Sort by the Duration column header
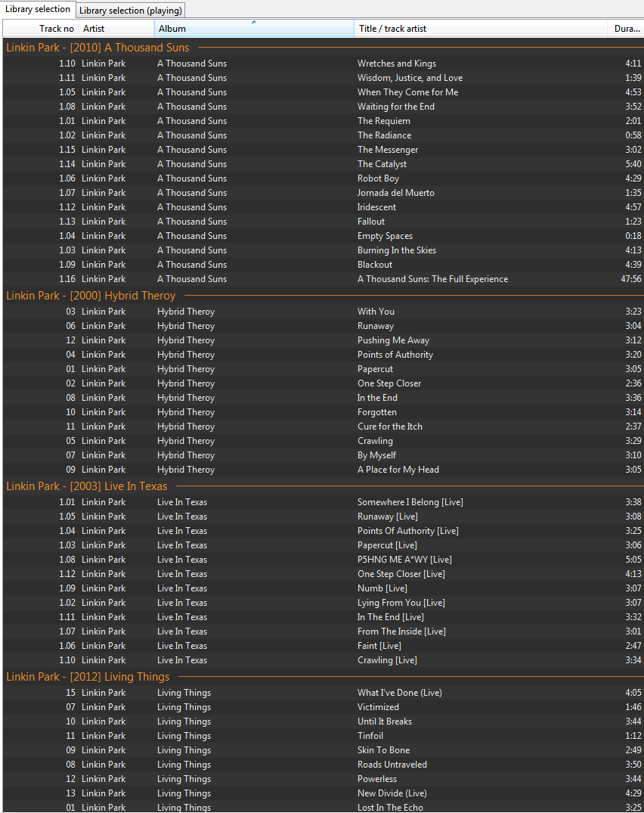The height and width of the screenshot is (813, 644). point(626,29)
